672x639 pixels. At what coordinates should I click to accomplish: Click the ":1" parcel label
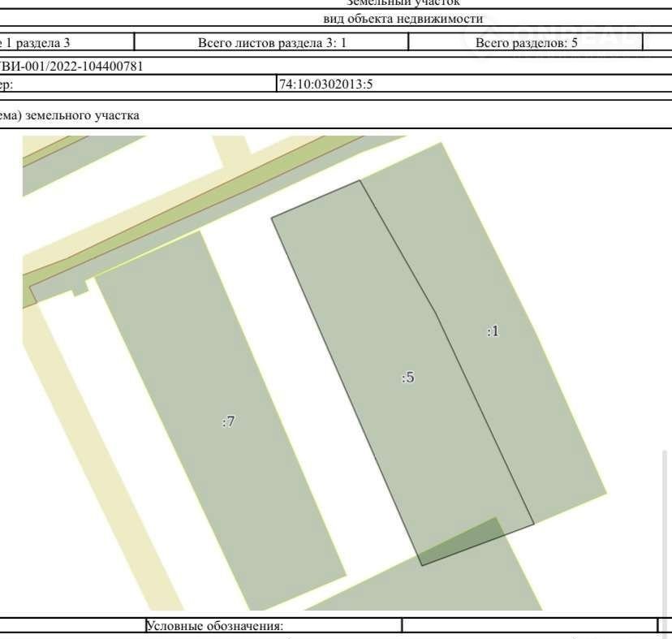tap(493, 330)
